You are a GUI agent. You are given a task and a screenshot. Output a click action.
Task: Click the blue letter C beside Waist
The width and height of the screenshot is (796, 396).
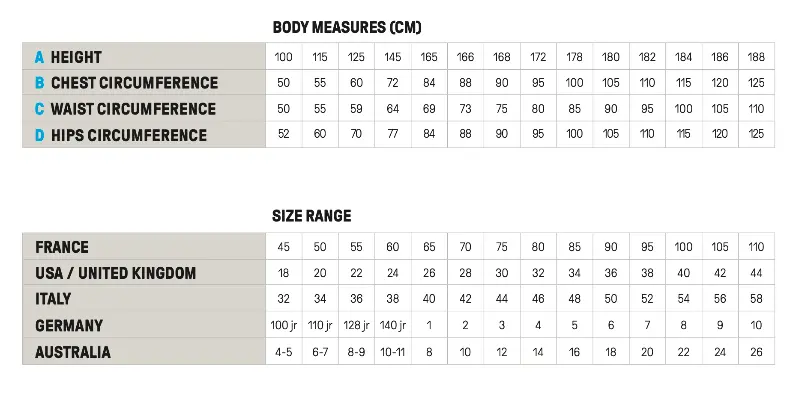click(x=40, y=109)
